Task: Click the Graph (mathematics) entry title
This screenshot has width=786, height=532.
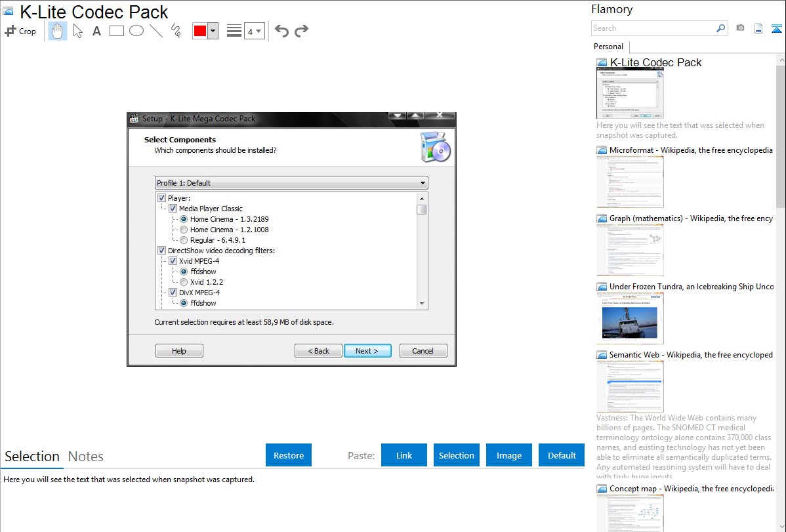Action: [x=692, y=218]
